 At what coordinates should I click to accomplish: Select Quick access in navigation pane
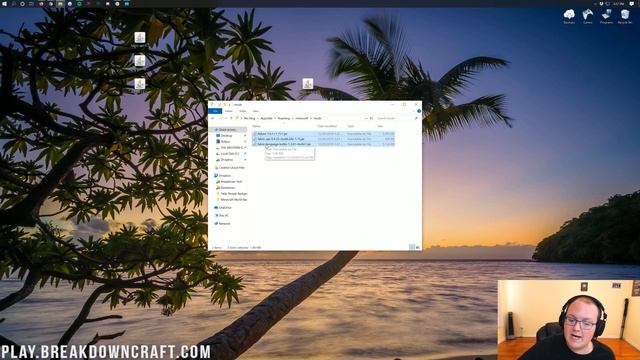[228, 129]
